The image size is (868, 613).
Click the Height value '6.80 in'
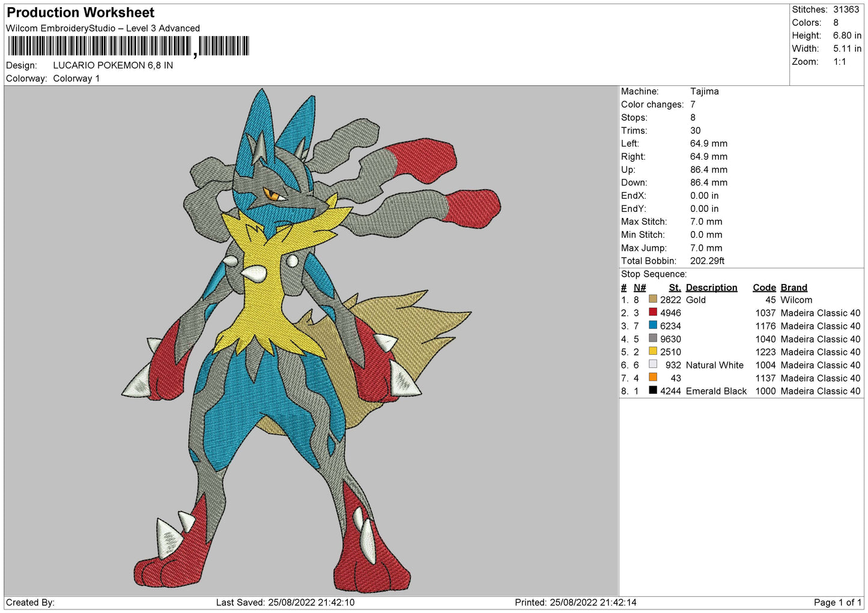pyautogui.click(x=847, y=35)
